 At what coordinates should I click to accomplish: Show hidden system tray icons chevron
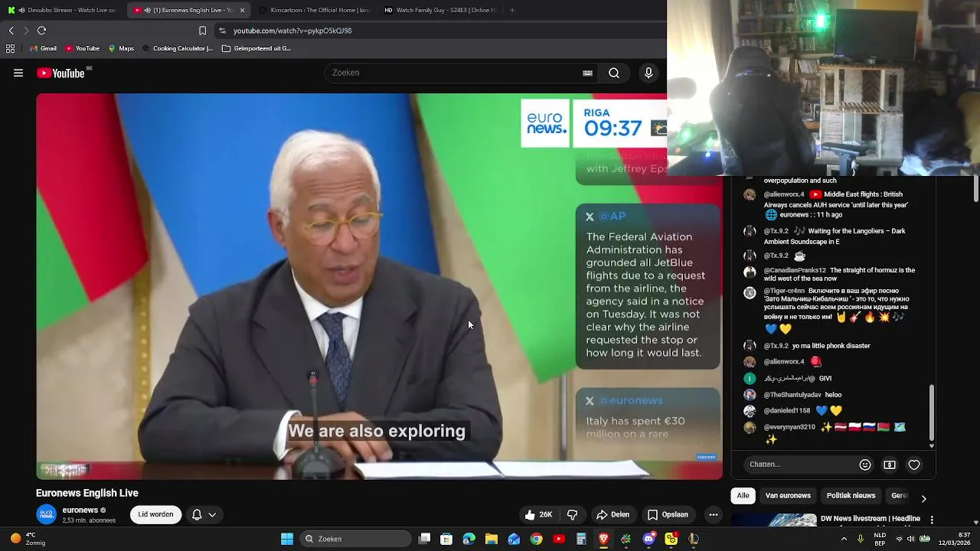click(x=844, y=539)
